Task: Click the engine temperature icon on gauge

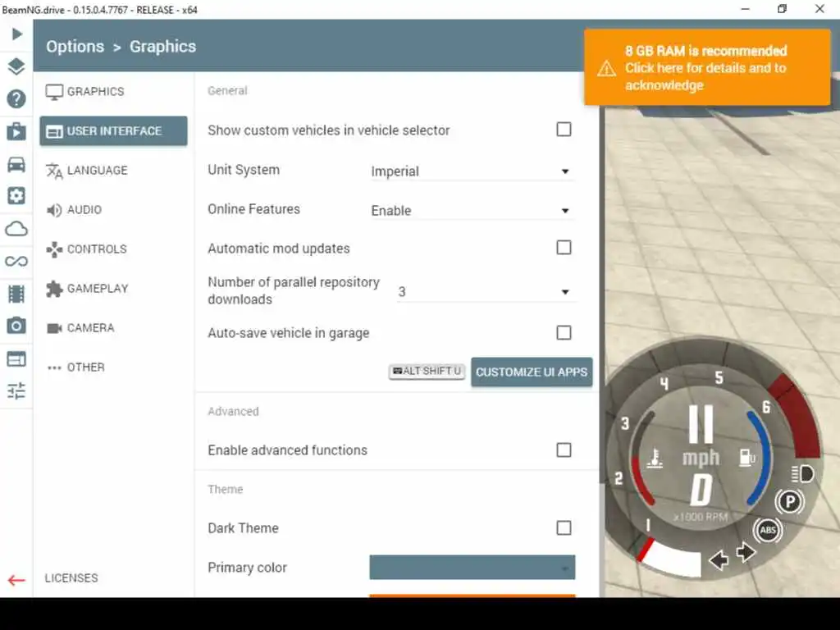Action: point(655,458)
